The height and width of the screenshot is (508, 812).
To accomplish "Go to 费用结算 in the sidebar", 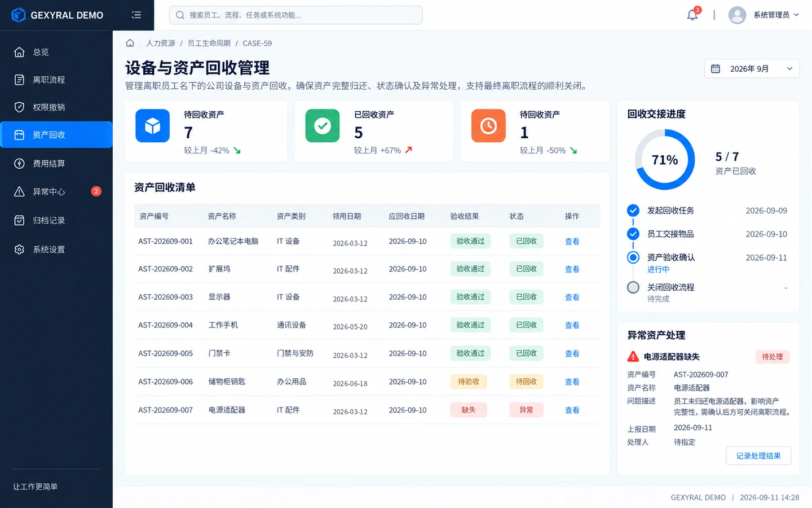I will point(56,164).
